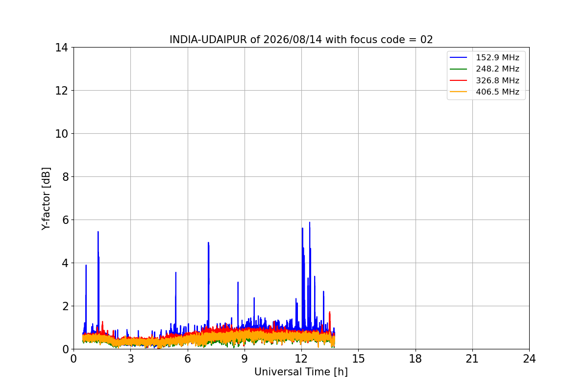Click the 14 tick on the Y-factor axis
588x392 pixels.
(x=61, y=48)
